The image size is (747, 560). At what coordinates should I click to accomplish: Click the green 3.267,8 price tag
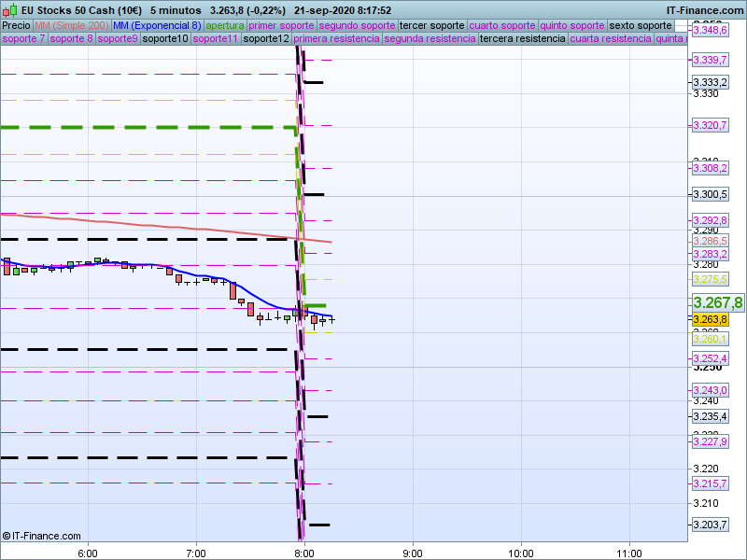pyautogui.click(x=717, y=302)
